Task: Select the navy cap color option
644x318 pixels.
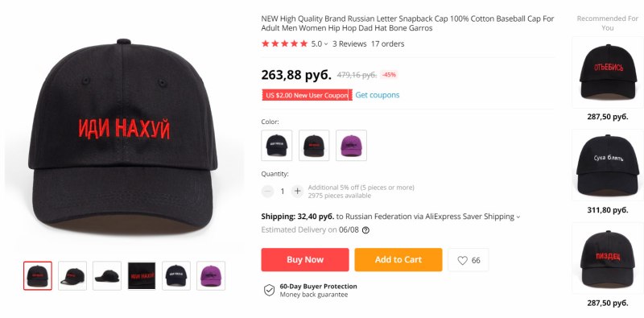Action: tap(276, 146)
